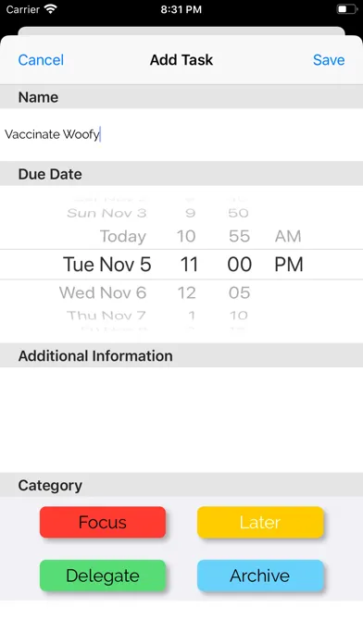
Task: Set minutes to 05 in picker
Action: coord(239,292)
